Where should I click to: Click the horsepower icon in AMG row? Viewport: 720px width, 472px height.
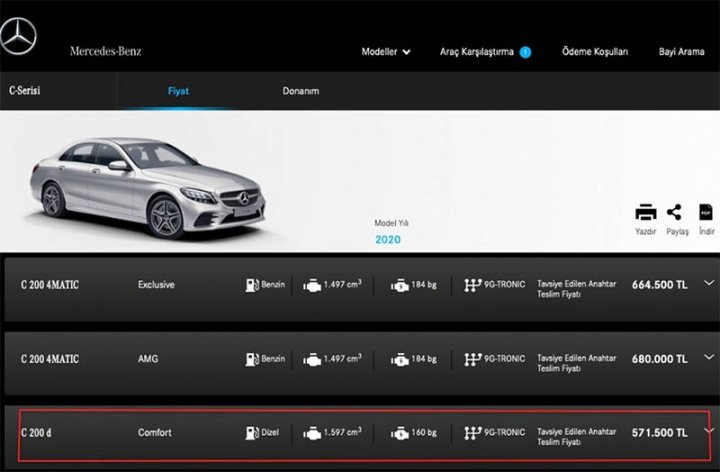pos(399,360)
